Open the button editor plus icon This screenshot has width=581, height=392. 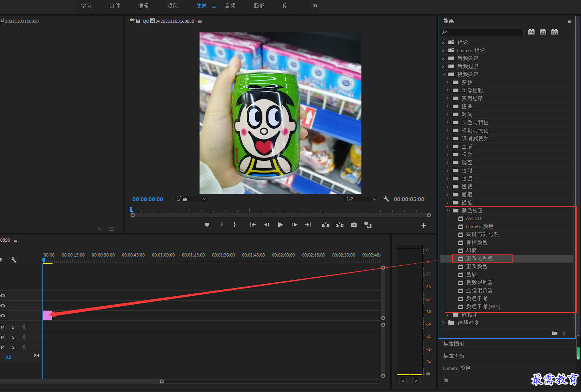point(424,226)
